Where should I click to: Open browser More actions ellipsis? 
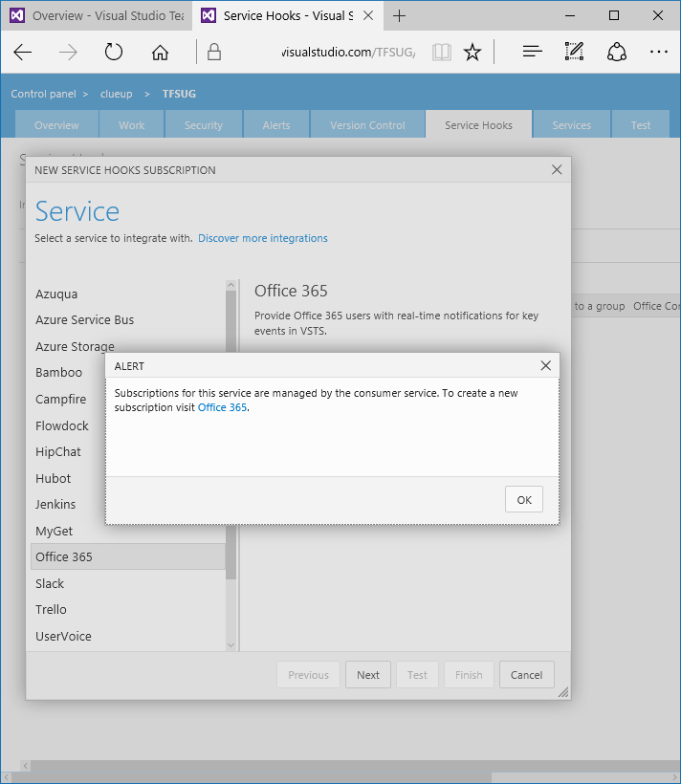658,52
